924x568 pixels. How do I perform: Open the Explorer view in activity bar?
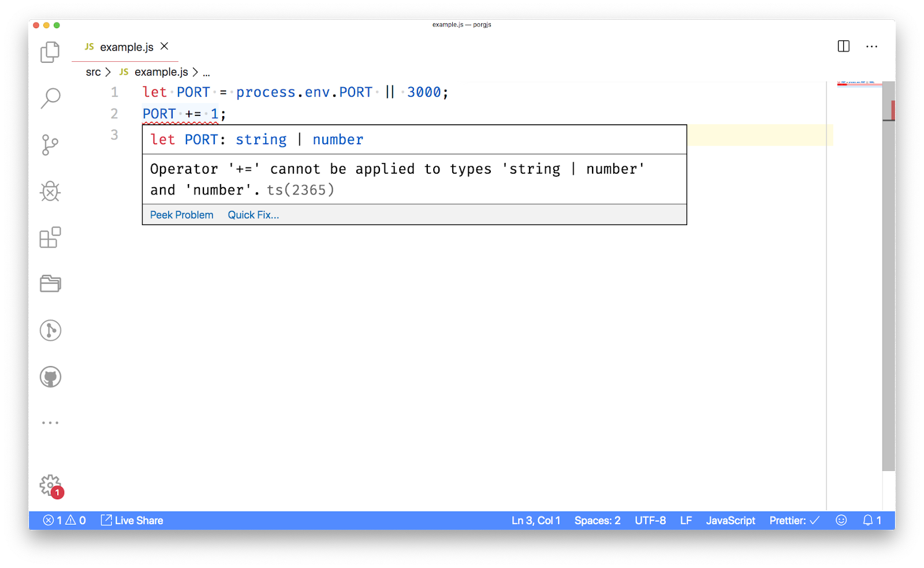[x=50, y=52]
